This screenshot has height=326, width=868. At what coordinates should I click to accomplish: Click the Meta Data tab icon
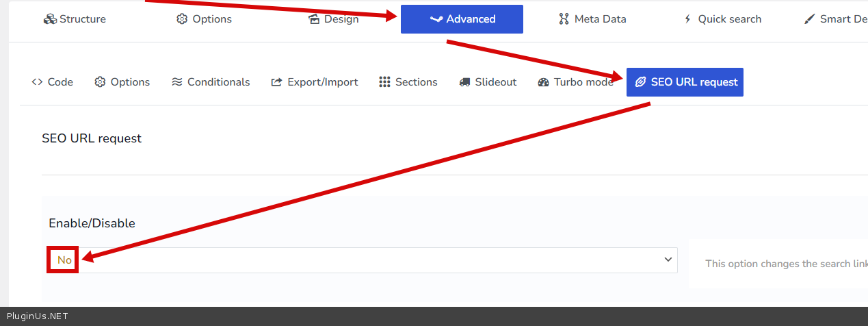564,19
